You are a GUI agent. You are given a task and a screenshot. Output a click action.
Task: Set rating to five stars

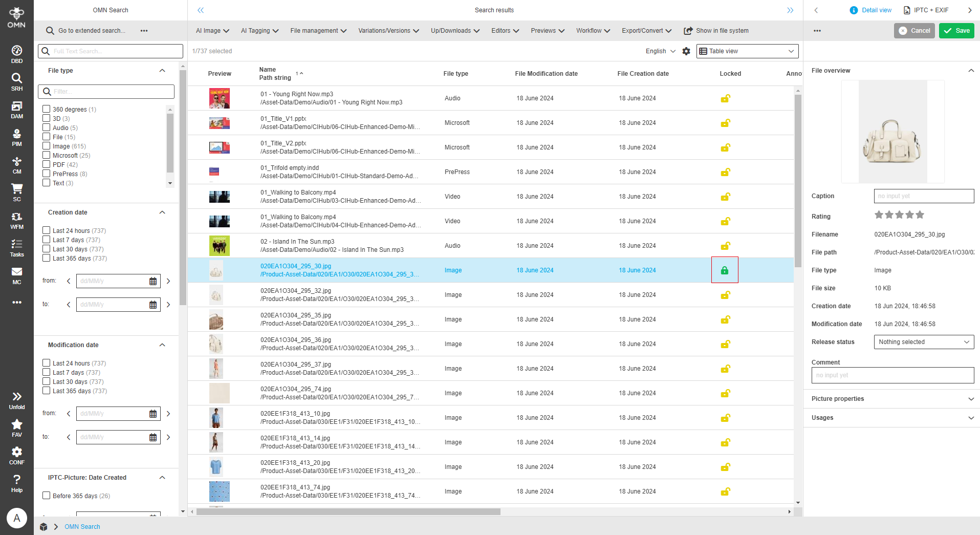click(x=920, y=215)
